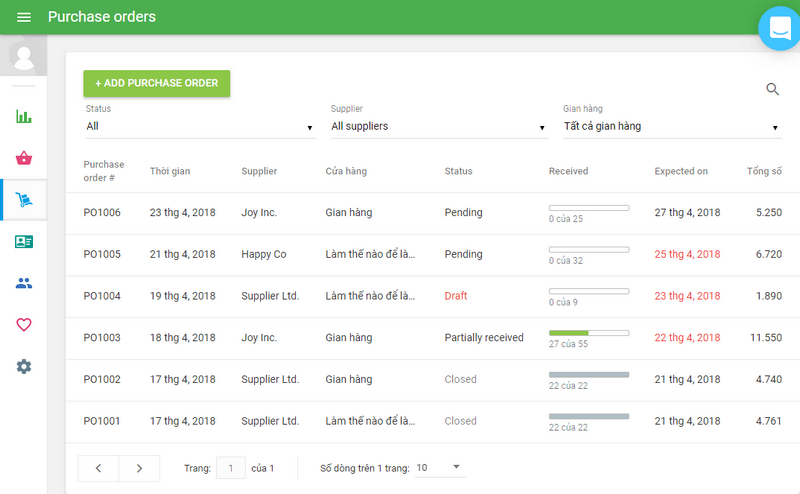Click the search magnifier icon

[x=772, y=89]
